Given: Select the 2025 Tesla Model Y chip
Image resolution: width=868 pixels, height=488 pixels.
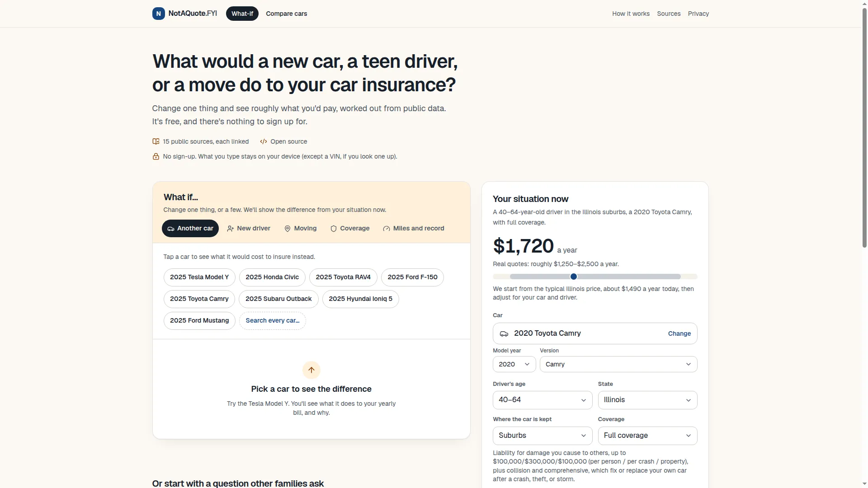Looking at the screenshot, I should 199,277.
